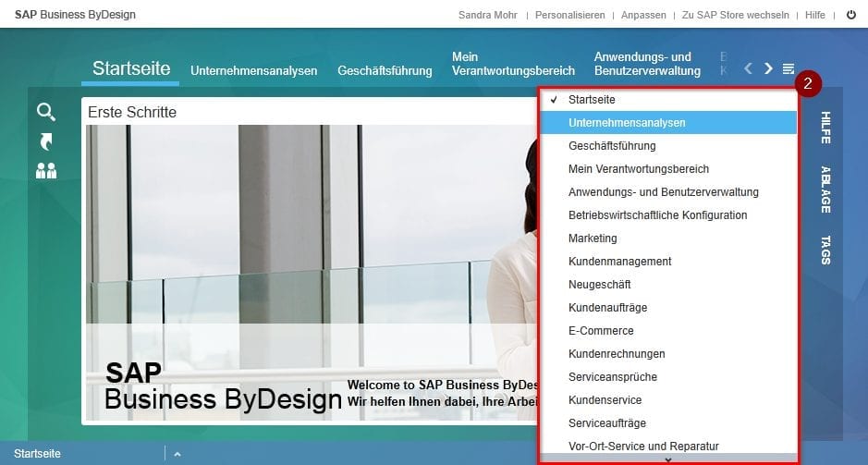Screen dimensions: 868x465
Task: Show next work centers with right chevron
Action: click(768, 68)
